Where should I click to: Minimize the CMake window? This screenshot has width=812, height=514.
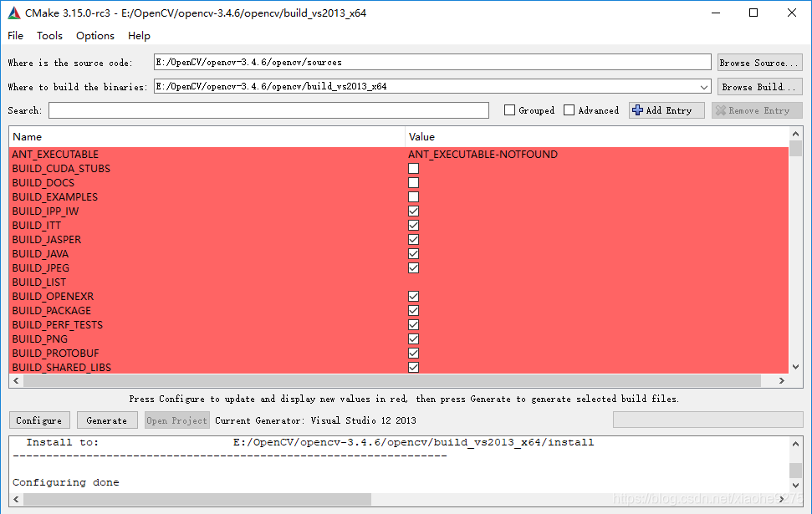tap(716, 13)
